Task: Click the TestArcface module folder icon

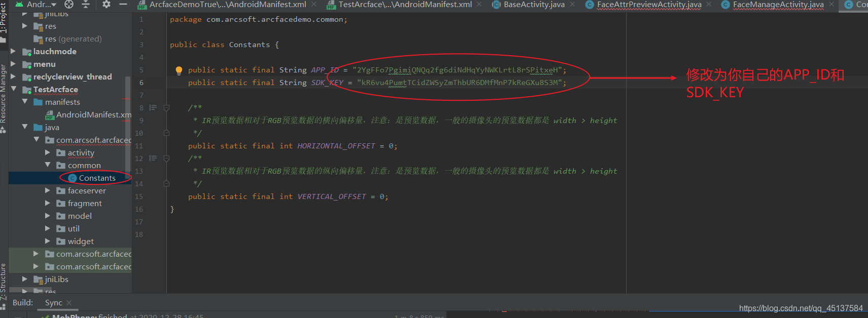Action: point(27,90)
